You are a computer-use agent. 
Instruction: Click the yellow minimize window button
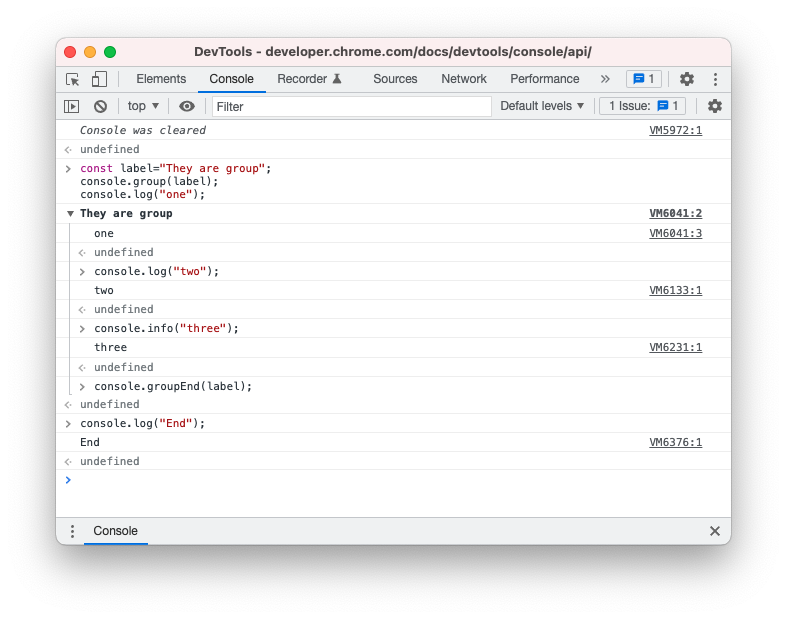[90, 52]
